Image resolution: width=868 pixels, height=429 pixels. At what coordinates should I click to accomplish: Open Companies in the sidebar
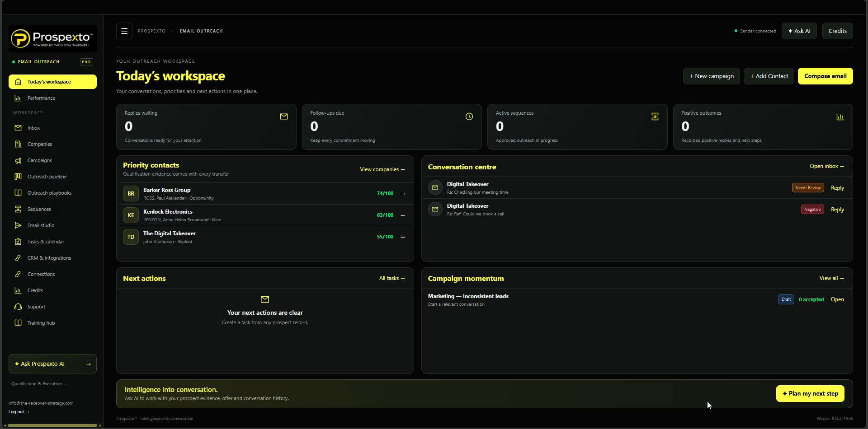(x=52, y=144)
